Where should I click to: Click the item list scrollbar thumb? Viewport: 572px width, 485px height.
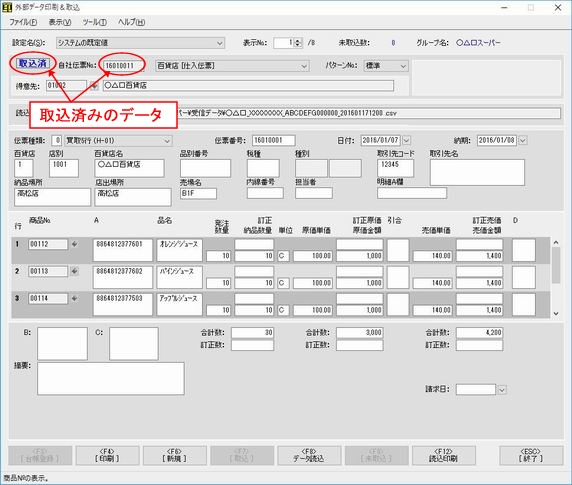coord(556,265)
